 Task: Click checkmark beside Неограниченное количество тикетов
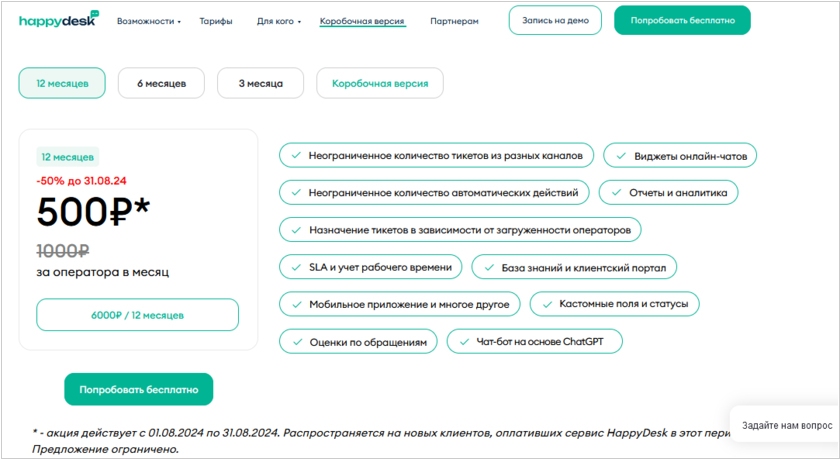click(296, 156)
